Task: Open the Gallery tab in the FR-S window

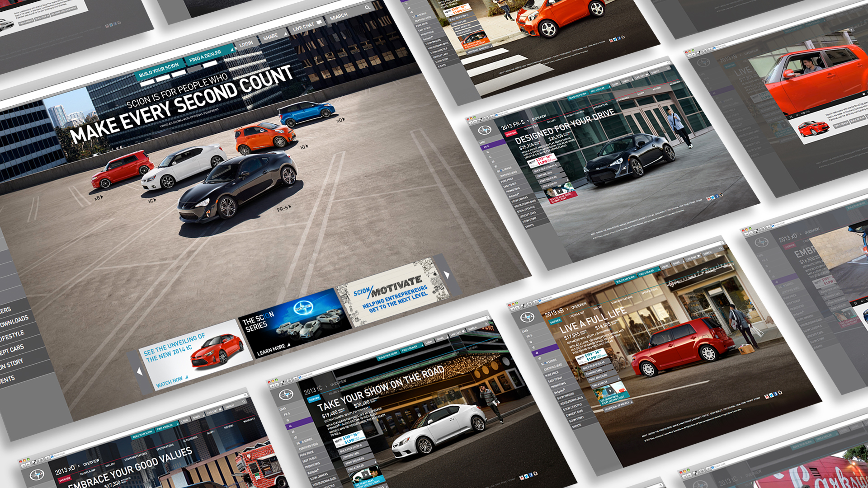Action: (551, 121)
